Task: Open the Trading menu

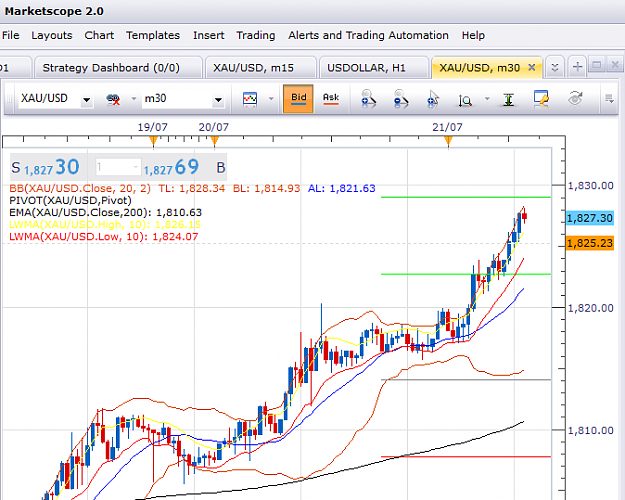Action: pyautogui.click(x=256, y=35)
